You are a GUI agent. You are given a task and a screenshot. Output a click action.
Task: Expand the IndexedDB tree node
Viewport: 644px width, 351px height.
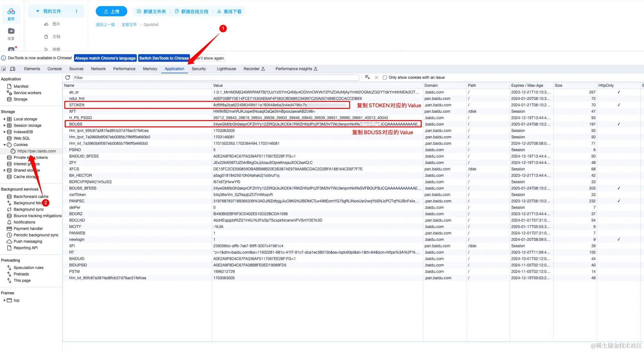(4, 132)
